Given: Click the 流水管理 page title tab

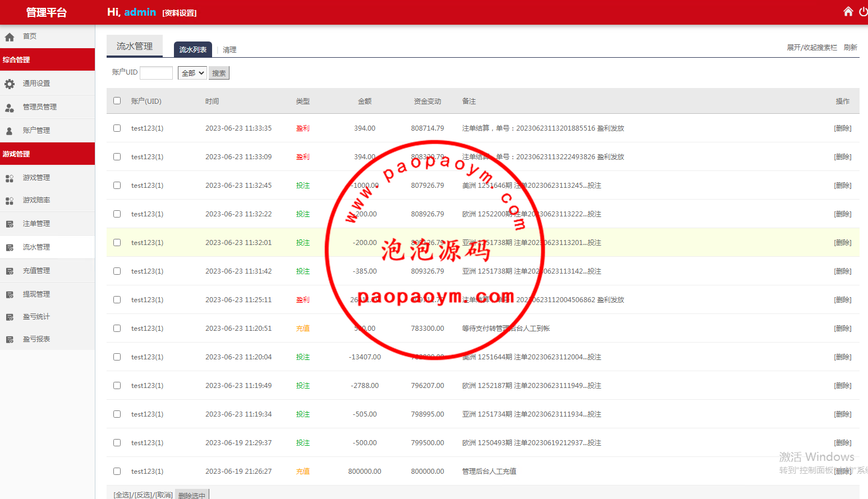Looking at the screenshot, I should [135, 46].
